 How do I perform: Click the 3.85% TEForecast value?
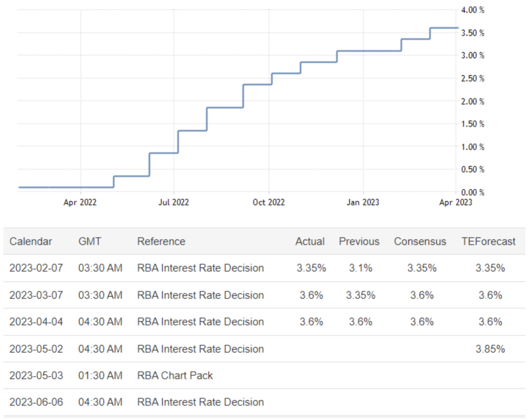click(x=490, y=349)
